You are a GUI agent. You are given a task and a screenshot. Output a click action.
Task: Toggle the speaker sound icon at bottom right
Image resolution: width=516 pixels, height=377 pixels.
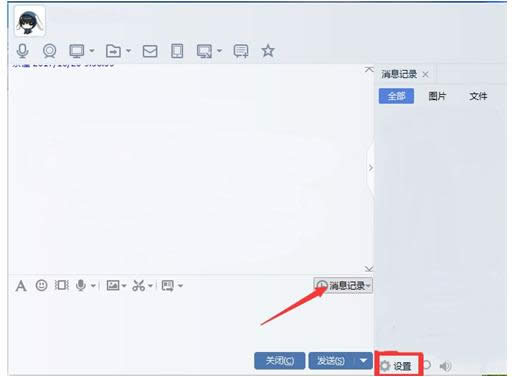pyautogui.click(x=445, y=366)
